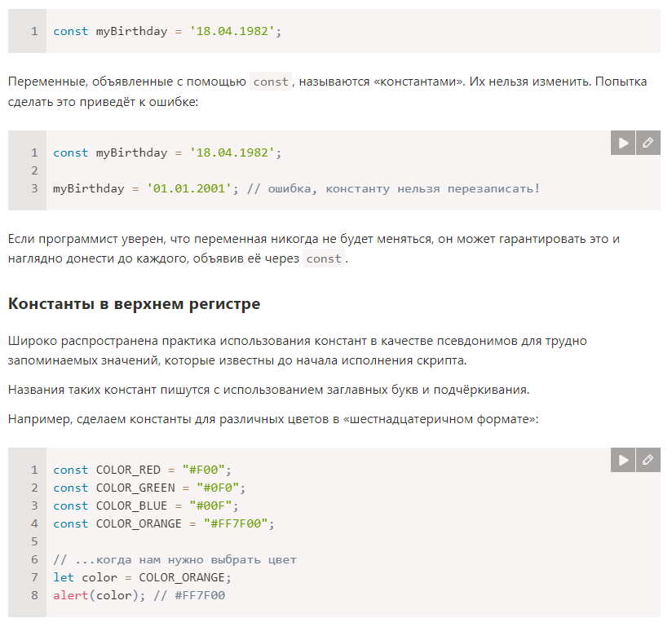Click the alert function call on line eight
This screenshot has height=627, width=672.
click(71, 596)
